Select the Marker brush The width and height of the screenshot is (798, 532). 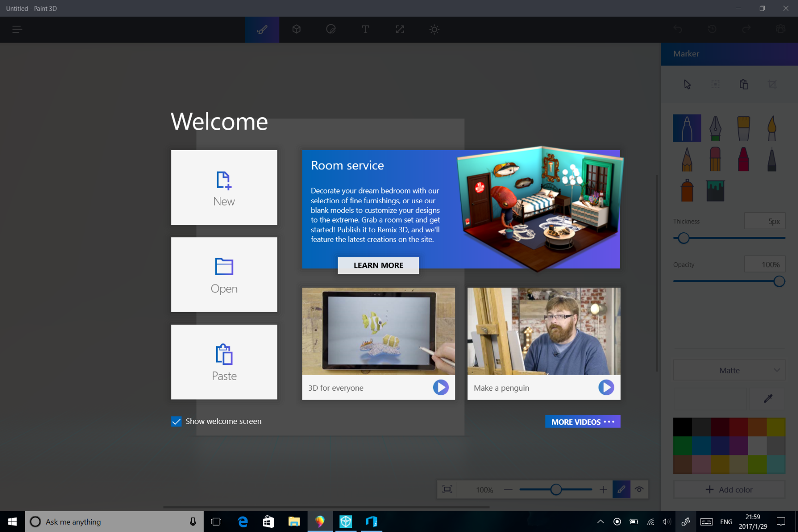point(687,128)
